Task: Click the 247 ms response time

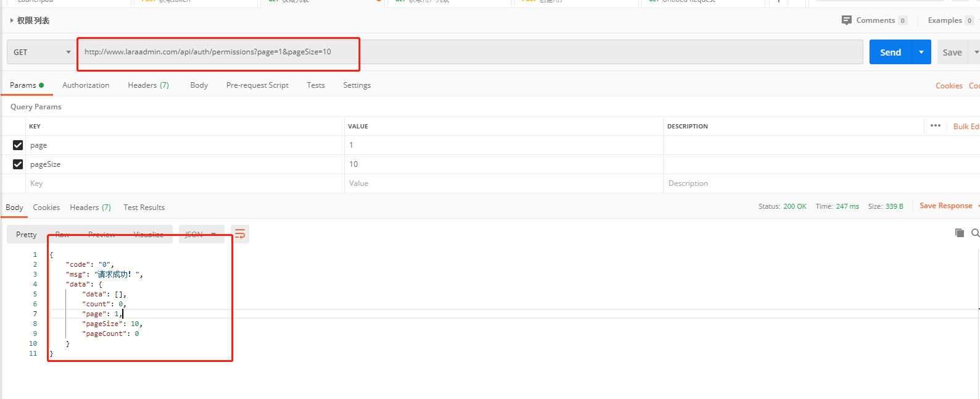Action: point(847,206)
